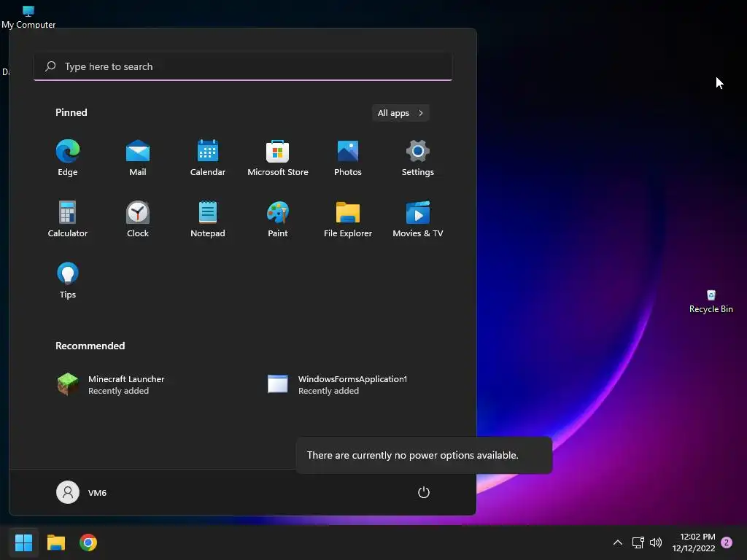The image size is (747, 560).
Task: Open Settings gear in pinned apps
Action: pos(418,157)
